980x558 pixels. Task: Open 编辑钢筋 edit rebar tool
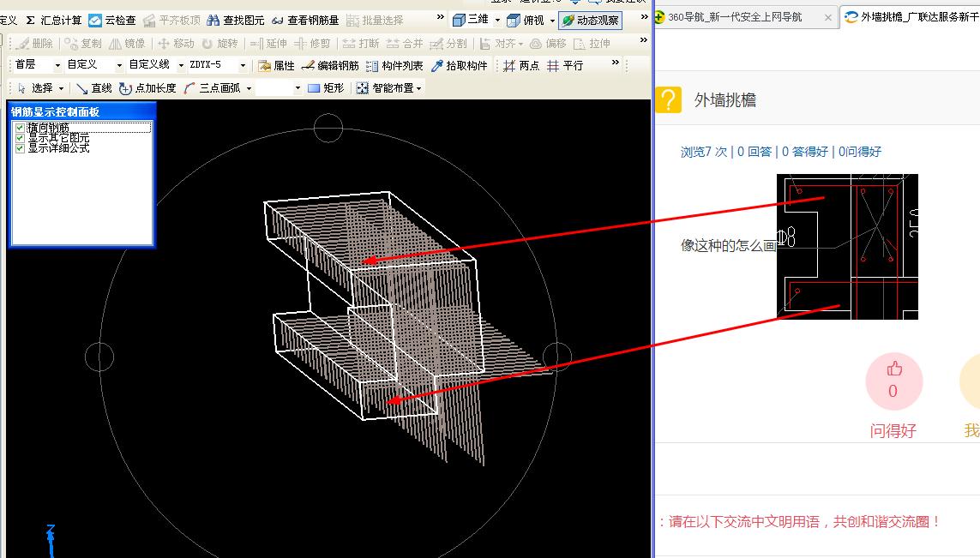click(330, 66)
